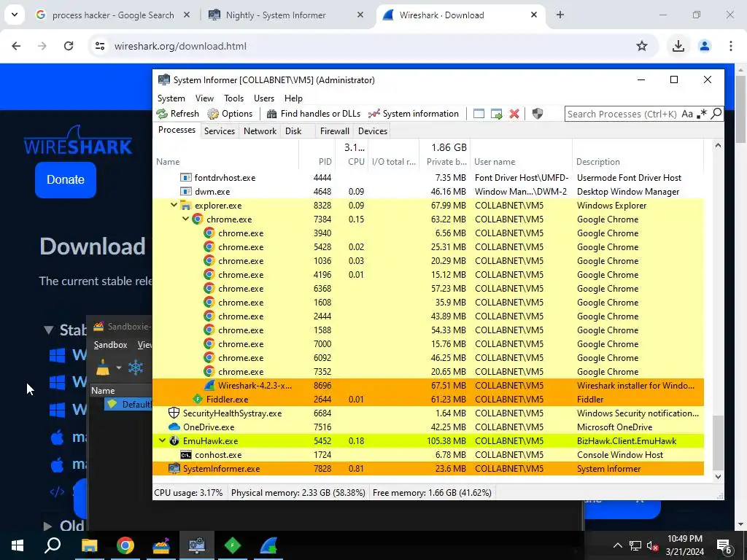Collapse the EmuHawk.exe tree node
This screenshot has height=560, width=747.
point(162,440)
